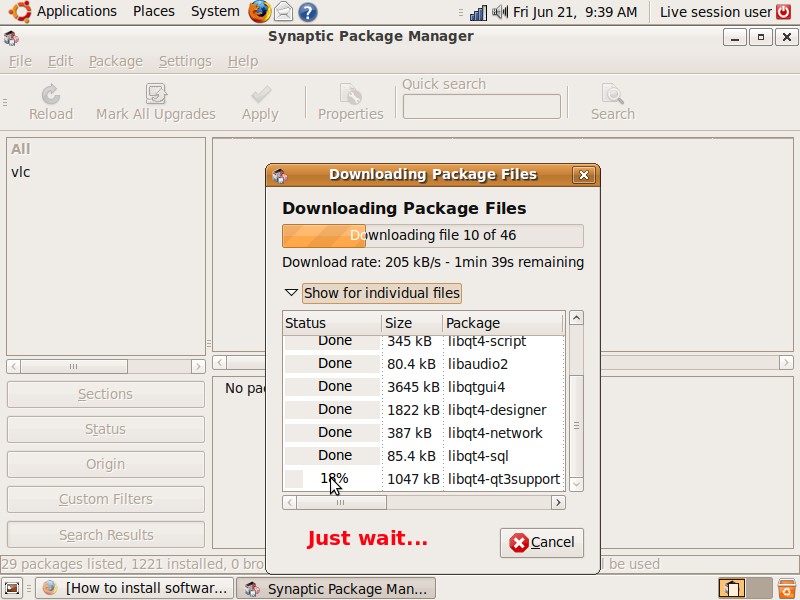Click the date and time display
This screenshot has width=800, height=600.
click(574, 12)
